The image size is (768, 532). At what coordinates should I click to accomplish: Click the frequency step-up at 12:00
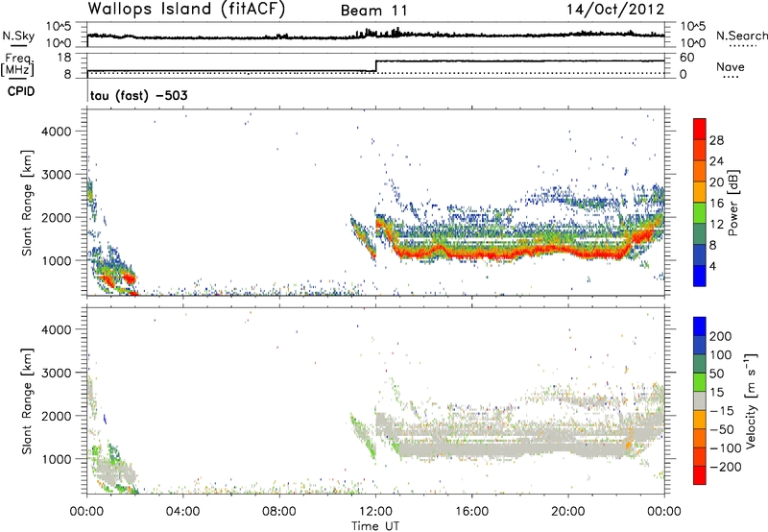(375, 66)
